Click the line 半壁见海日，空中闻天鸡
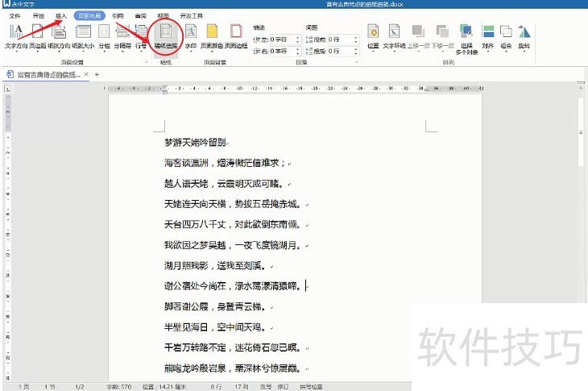 pyautogui.click(x=217, y=327)
